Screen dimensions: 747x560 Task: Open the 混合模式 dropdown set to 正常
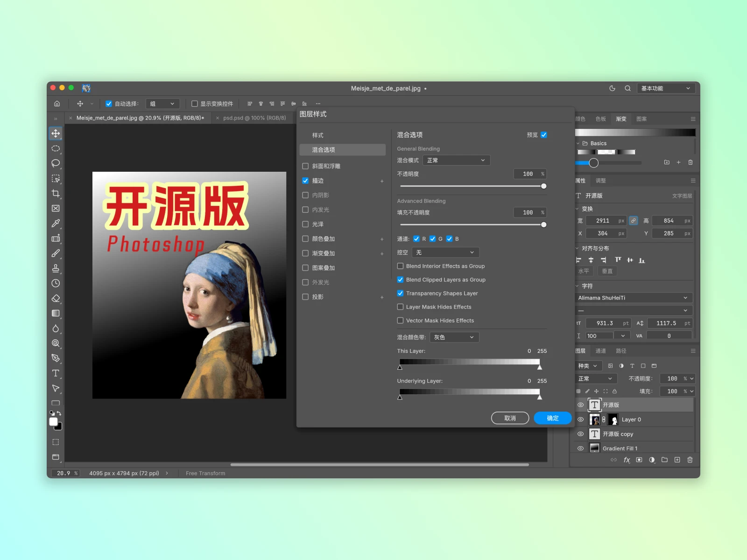click(x=456, y=160)
